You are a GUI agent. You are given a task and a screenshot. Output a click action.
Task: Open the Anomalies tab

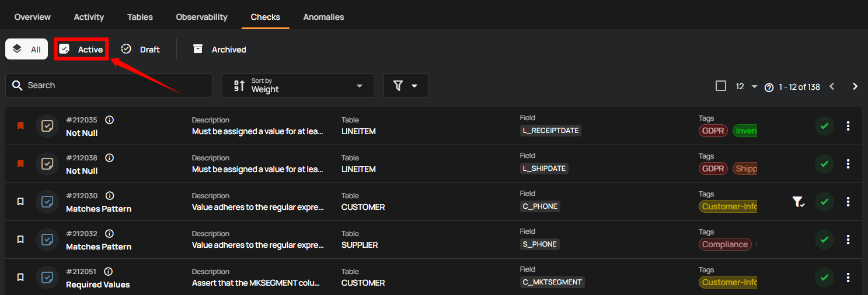pyautogui.click(x=324, y=17)
